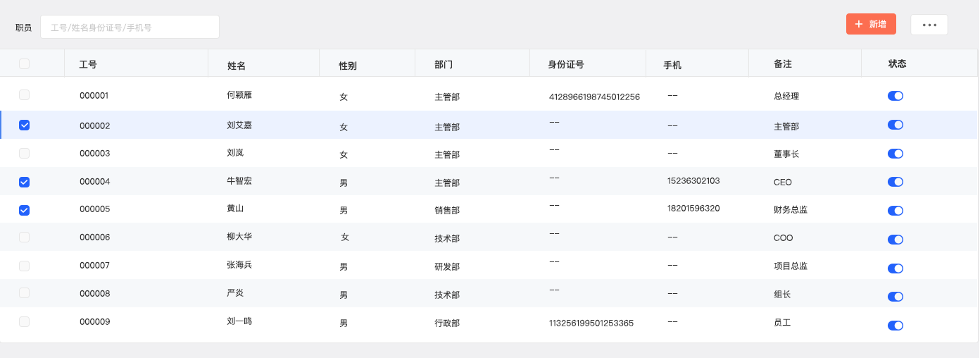Disable the status switch for 000003
The width and height of the screenshot is (980, 358).
[895, 154]
